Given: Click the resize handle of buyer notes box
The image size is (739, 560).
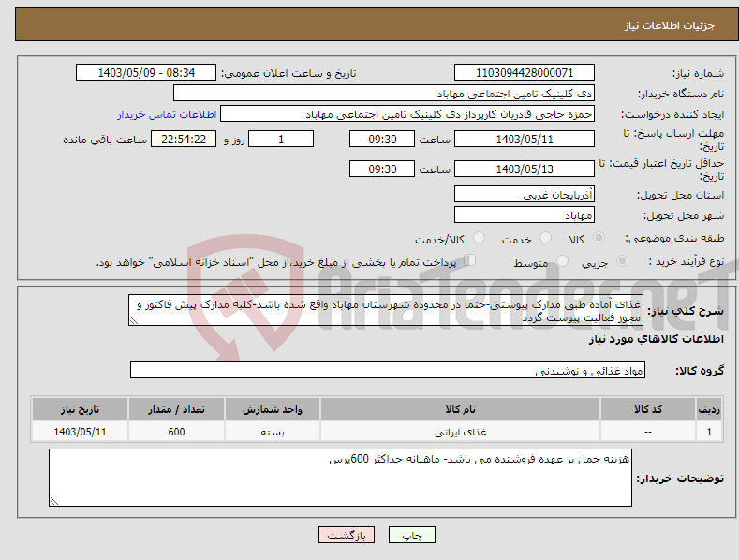Looking at the screenshot, I should point(54,501).
